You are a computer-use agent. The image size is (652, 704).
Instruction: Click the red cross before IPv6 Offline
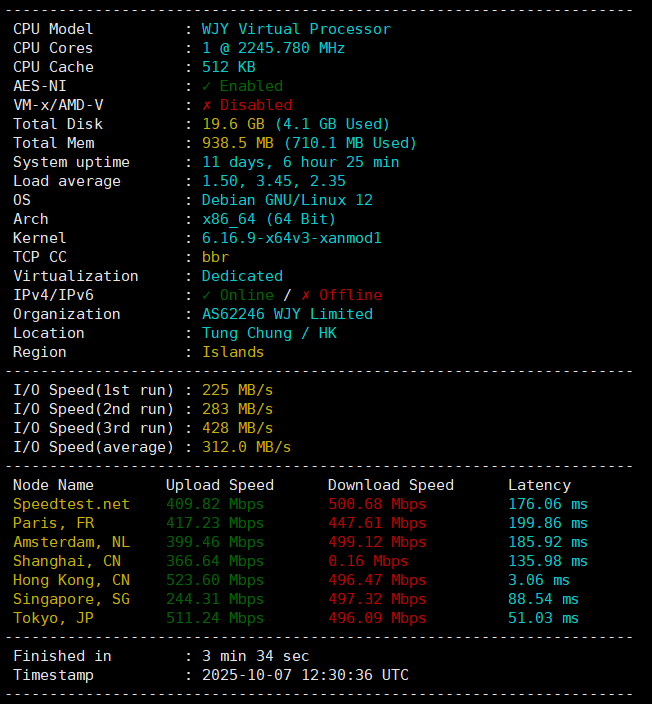[x=306, y=295]
